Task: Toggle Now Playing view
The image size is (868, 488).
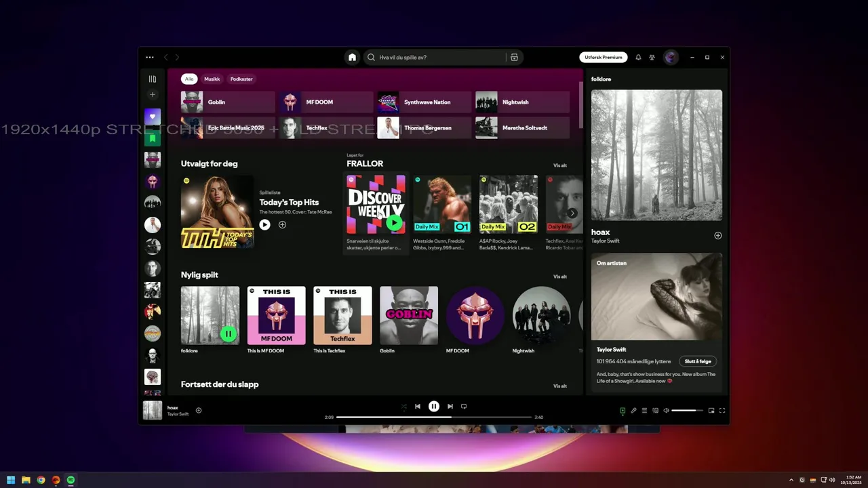Action: [x=623, y=411]
